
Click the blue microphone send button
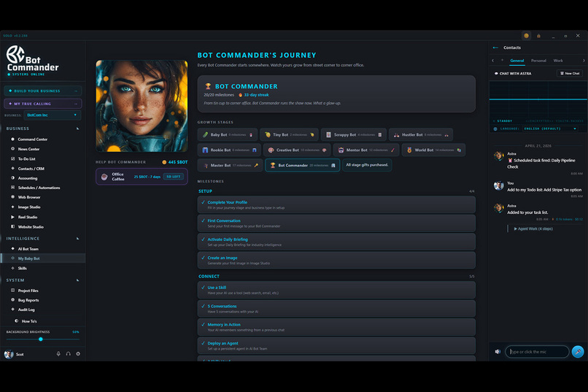578,352
